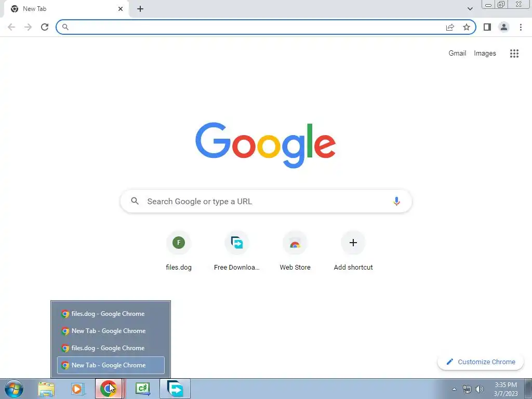Click the Chrome taskbar icon
532x399 pixels.
click(x=108, y=389)
